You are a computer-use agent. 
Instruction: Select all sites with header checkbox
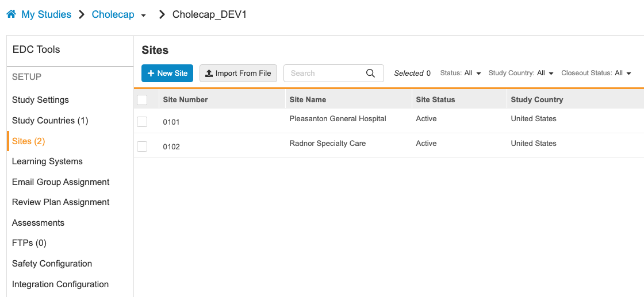point(142,100)
